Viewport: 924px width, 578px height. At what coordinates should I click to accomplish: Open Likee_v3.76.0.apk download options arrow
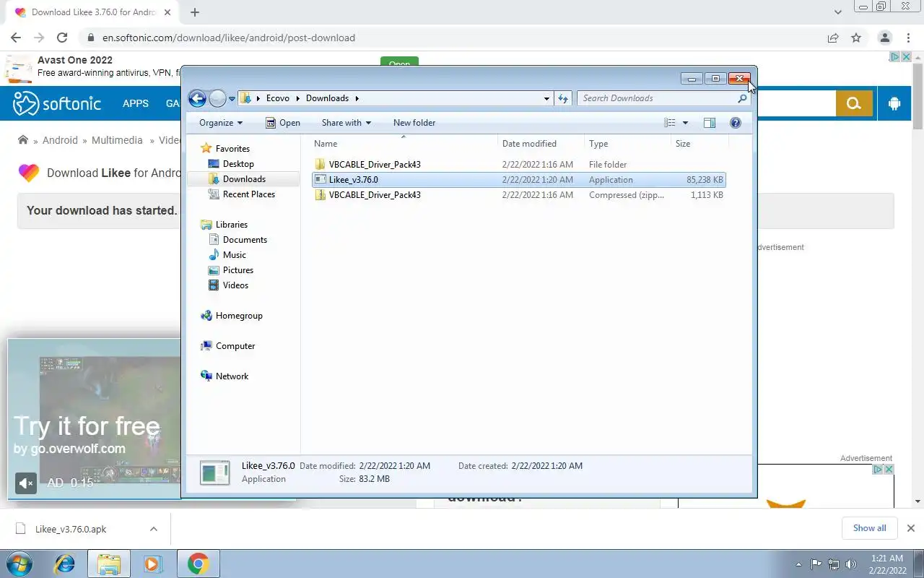(x=154, y=529)
